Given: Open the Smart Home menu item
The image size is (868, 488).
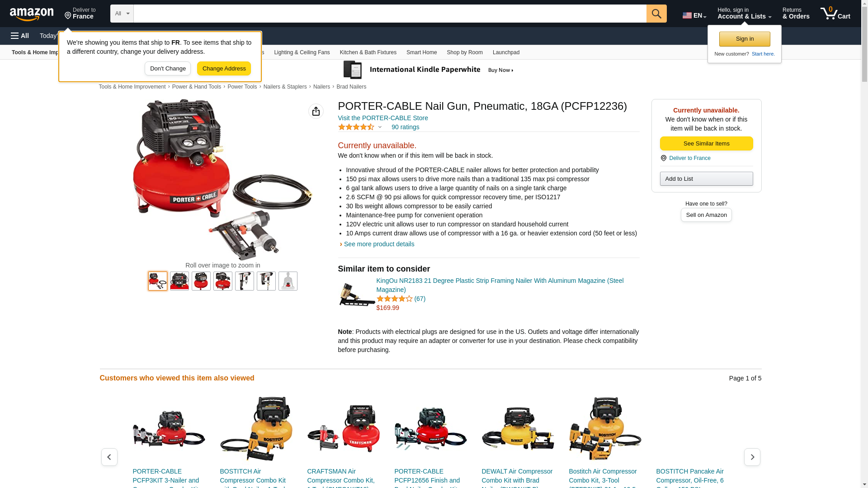Looking at the screenshot, I should coord(421,52).
